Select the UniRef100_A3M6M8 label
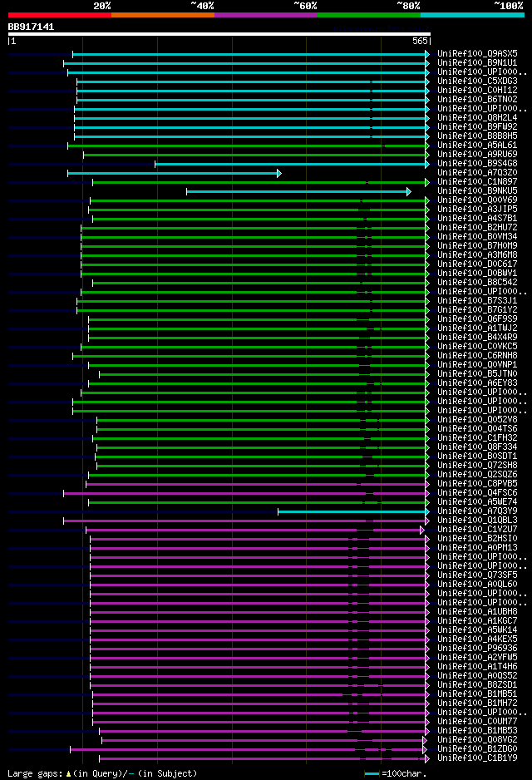Image resolution: width=532 pixels, height=780 pixels. 477,254
